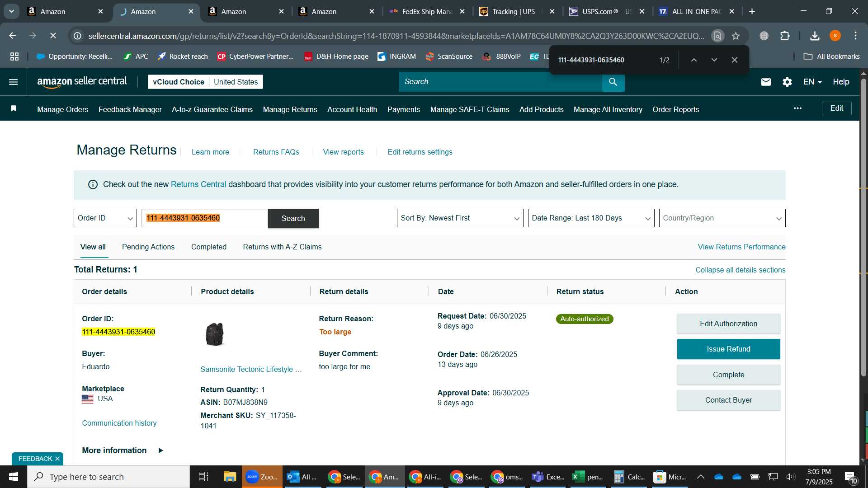Show hidden system tray icons

(701, 477)
